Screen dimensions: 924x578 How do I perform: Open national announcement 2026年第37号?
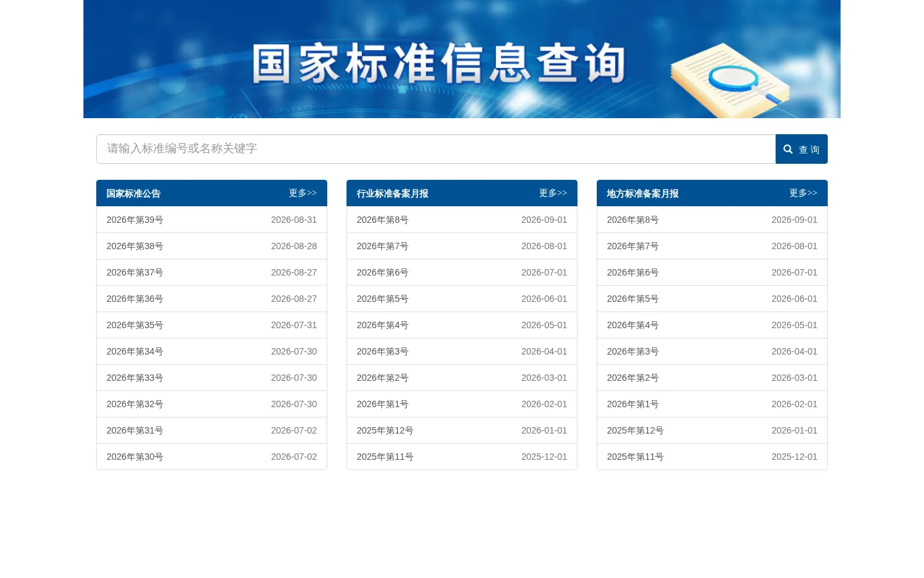(135, 272)
